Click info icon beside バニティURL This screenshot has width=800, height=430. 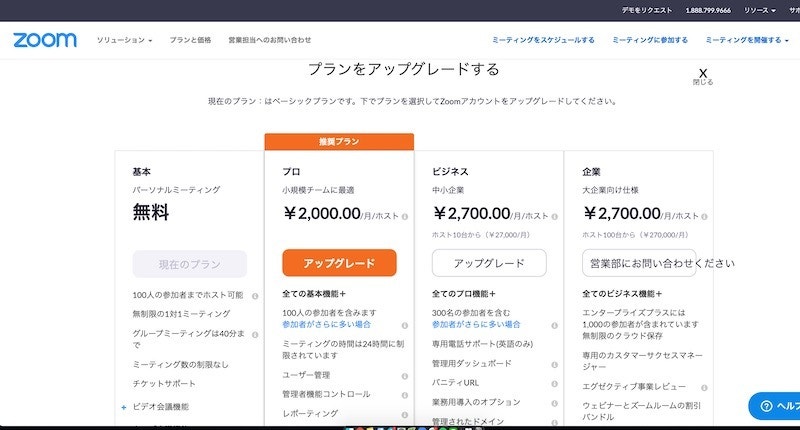point(554,383)
